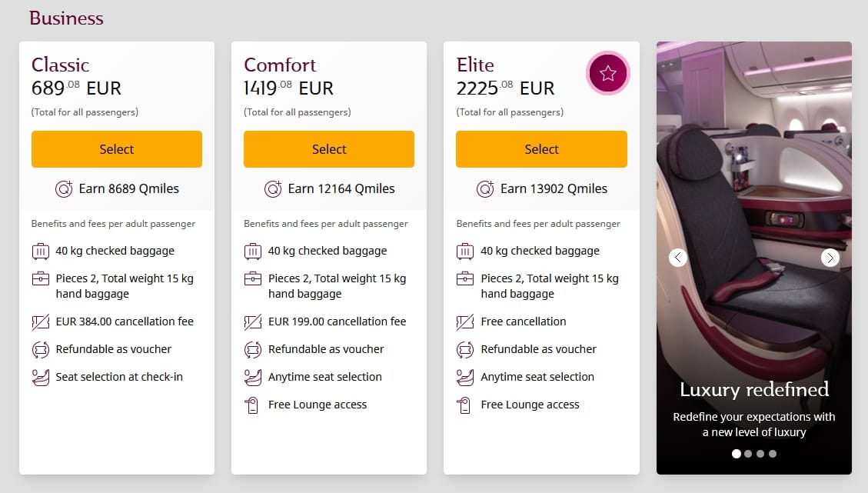This screenshot has width=868, height=493.
Task: Jump to second carousel slide dot
Action: pyautogui.click(x=748, y=454)
